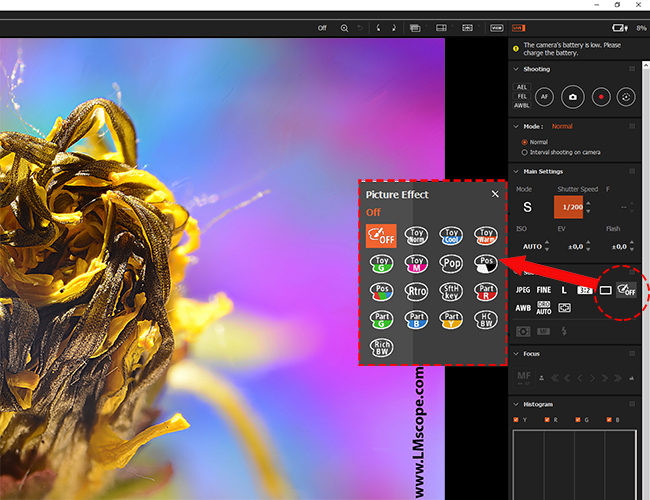Toggle the R histogram channel checkbox
The width and height of the screenshot is (650, 500).
coord(547,419)
